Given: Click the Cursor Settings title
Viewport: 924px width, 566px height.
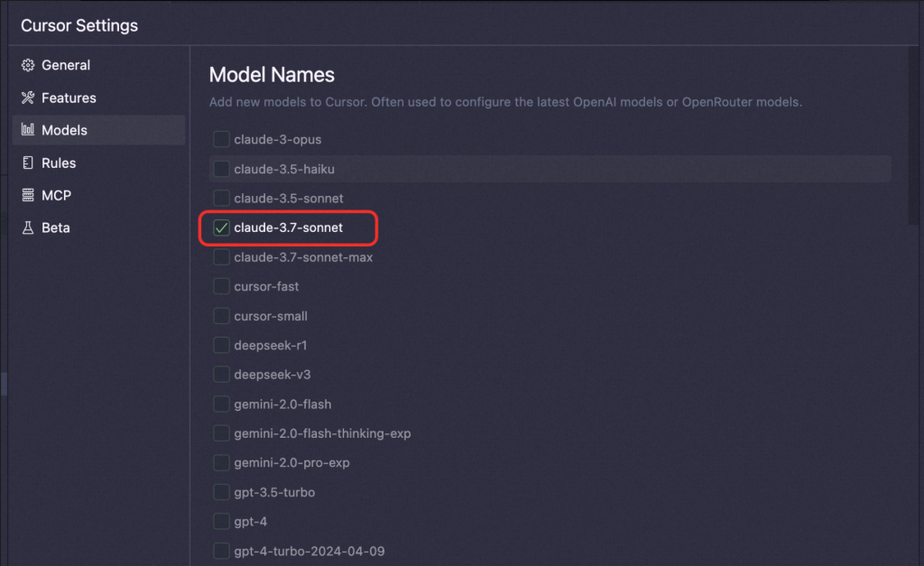Looking at the screenshot, I should click(79, 25).
